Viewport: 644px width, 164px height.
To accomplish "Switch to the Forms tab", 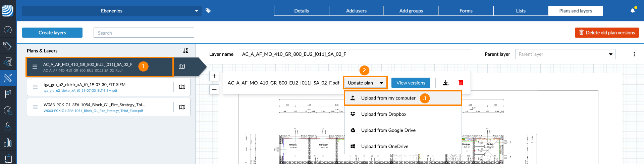I will click(x=466, y=11).
